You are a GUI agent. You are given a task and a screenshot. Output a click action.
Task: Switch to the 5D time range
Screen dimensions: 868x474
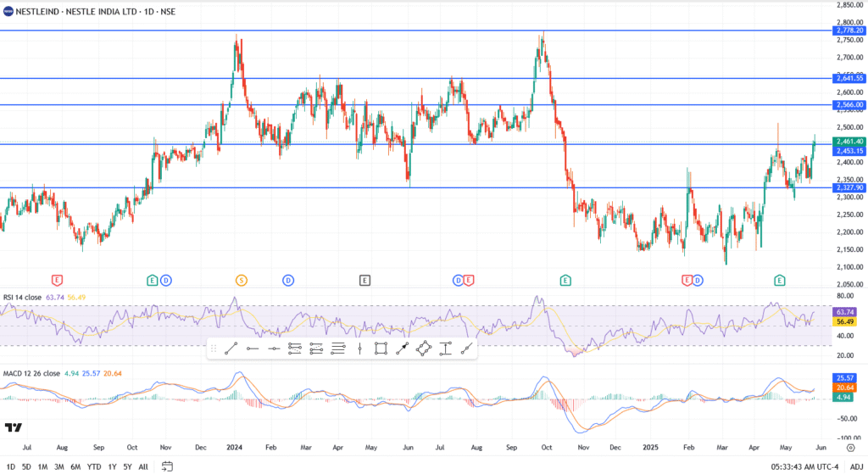click(x=26, y=467)
